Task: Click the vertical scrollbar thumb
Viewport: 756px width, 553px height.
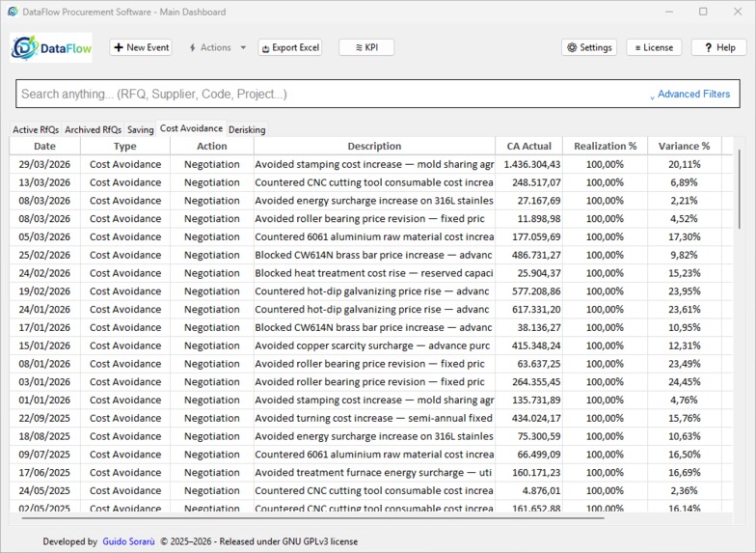Action: click(x=739, y=189)
